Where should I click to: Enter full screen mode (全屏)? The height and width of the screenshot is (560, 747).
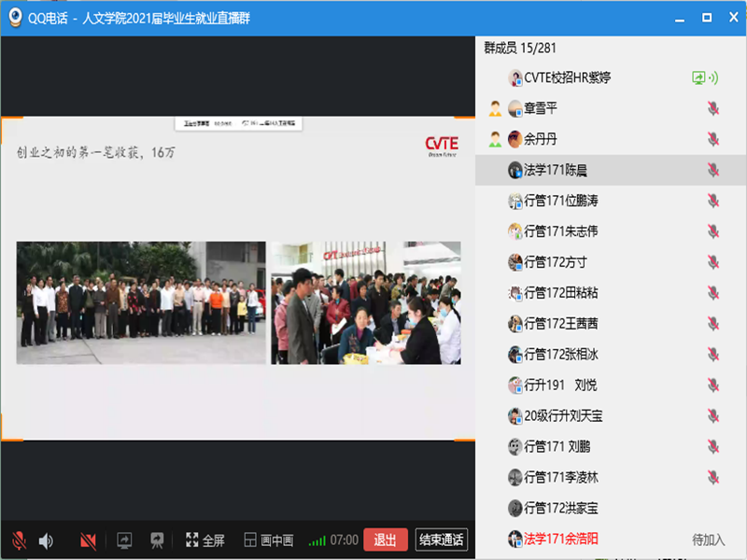coord(204,540)
